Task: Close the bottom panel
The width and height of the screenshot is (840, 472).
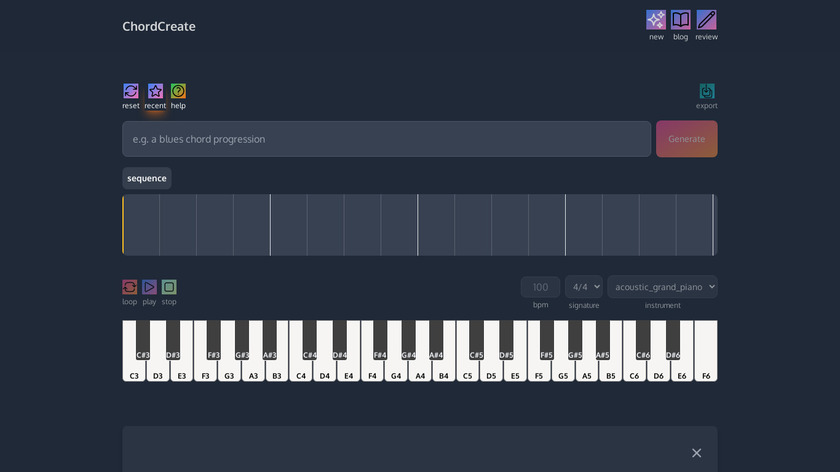Action: click(697, 453)
